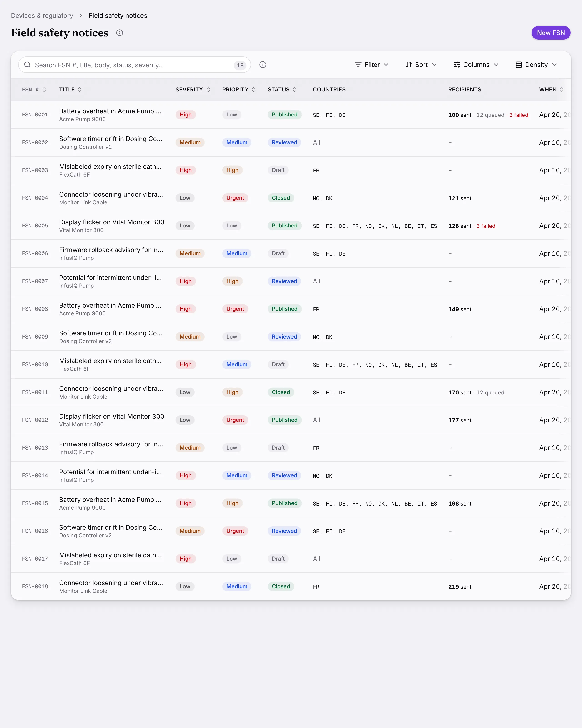Open 'Potential for intermittent' title in FSN-0007
582x728 pixels.
110,278
